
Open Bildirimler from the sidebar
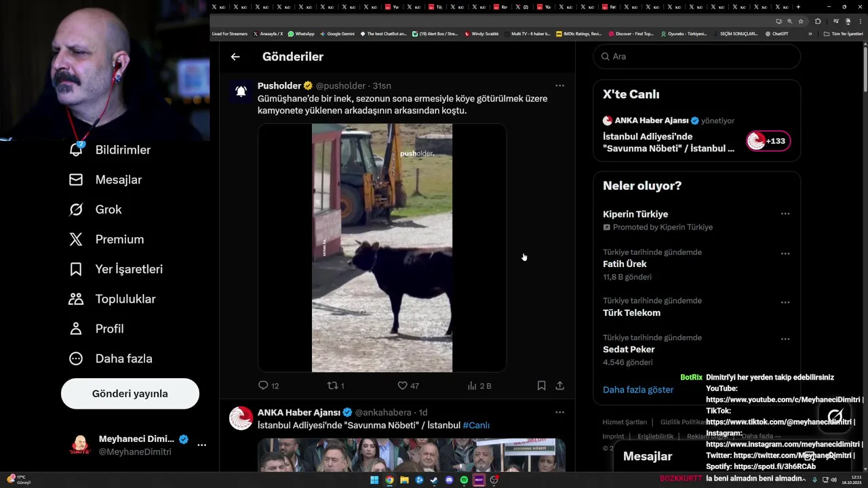[110, 150]
